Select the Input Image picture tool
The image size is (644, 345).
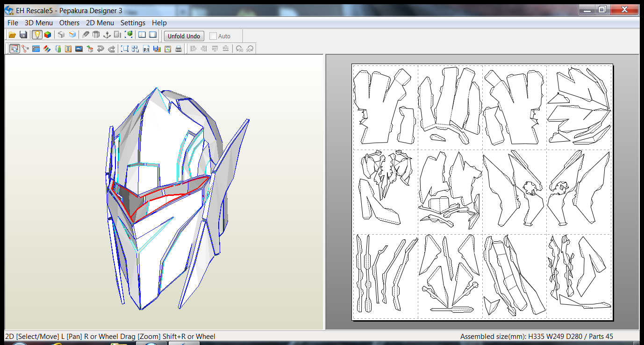pos(79,49)
